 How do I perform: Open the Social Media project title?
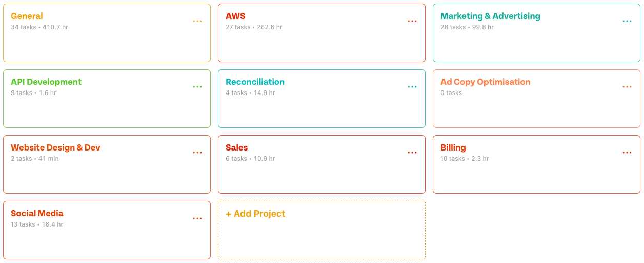(37, 213)
